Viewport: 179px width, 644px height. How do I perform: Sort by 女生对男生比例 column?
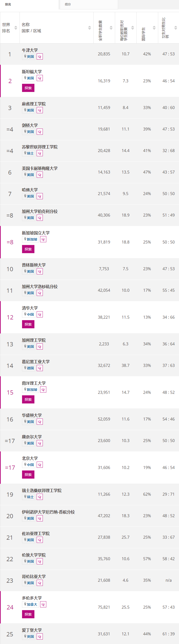176,28
